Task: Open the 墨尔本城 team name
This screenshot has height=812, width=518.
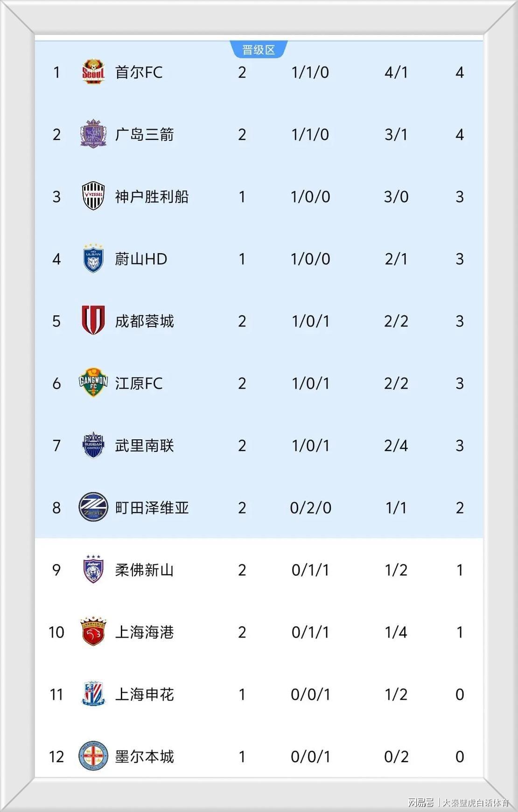Action: pyautogui.click(x=144, y=756)
